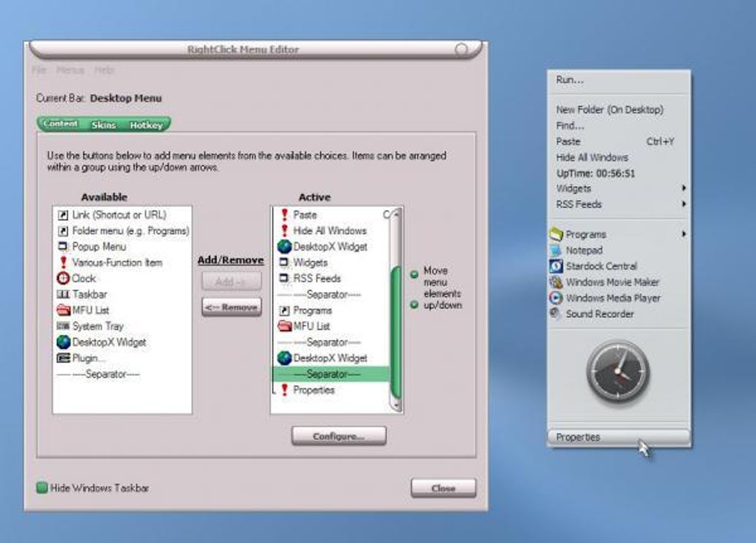Switch to the Hotkey tab
The width and height of the screenshot is (756, 543).
pos(146,124)
